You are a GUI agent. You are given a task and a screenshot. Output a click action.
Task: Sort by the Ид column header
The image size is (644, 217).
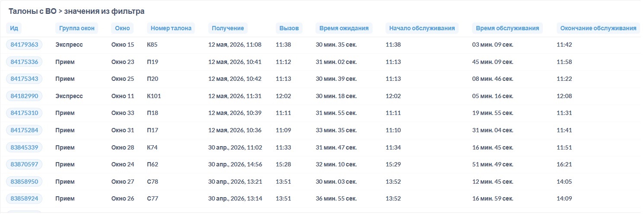14,28
